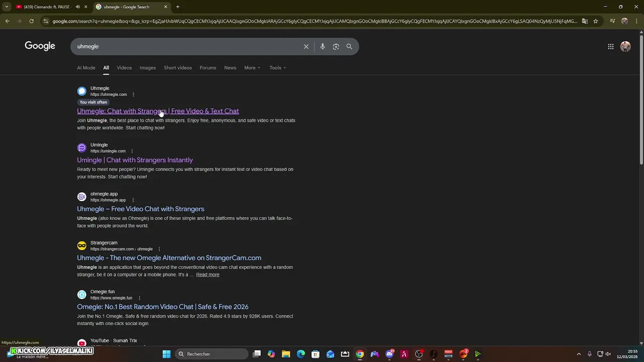
Task: Click the Uhmegle result favicon
Action: pyautogui.click(x=82, y=92)
